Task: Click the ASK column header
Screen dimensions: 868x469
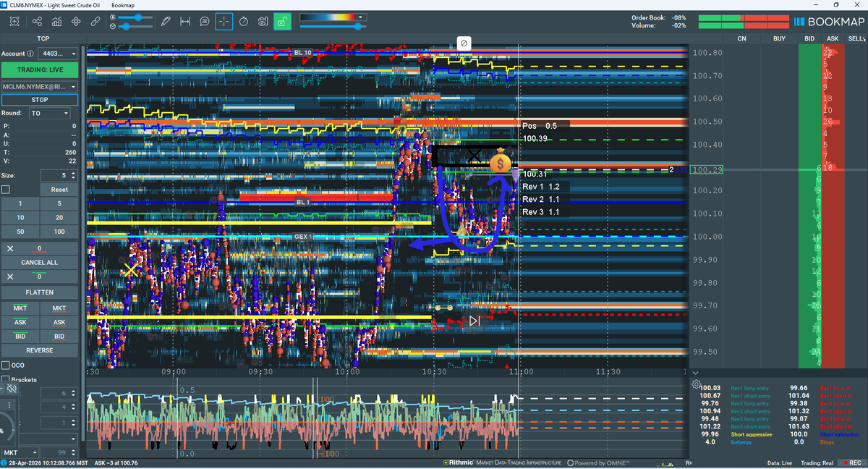Action: point(833,38)
